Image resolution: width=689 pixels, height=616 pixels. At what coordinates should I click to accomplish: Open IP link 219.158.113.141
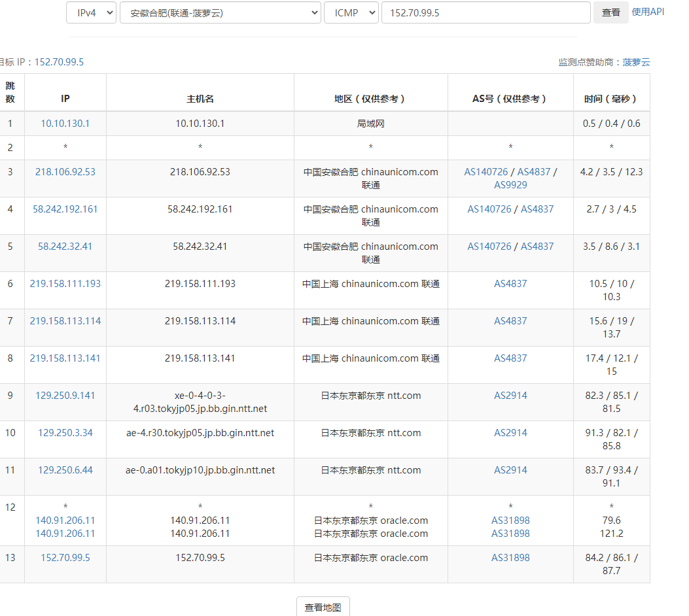pyautogui.click(x=65, y=358)
